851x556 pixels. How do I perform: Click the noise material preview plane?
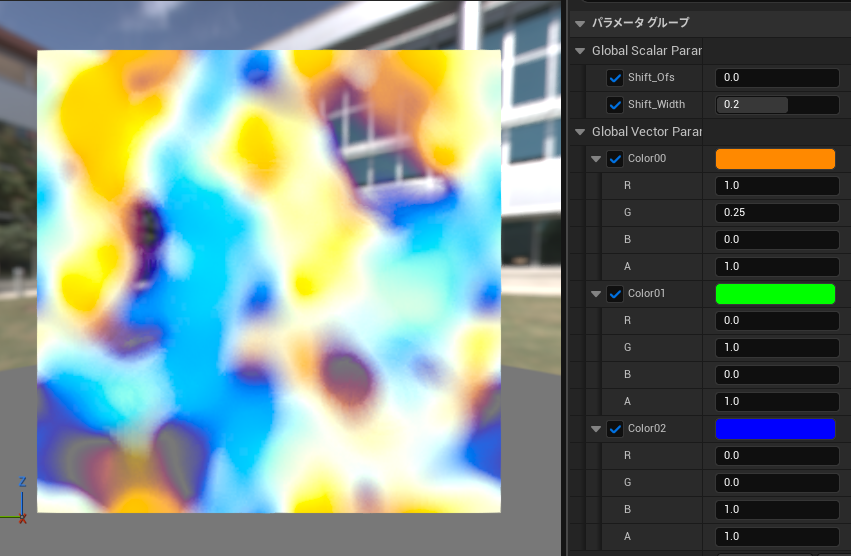[268, 281]
